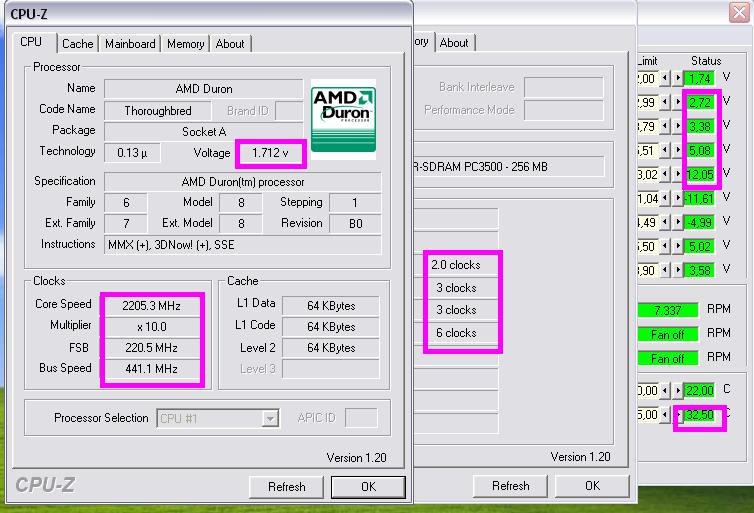The height and width of the screenshot is (513, 754).
Task: Click the 1,74 V status value
Action: (700, 78)
